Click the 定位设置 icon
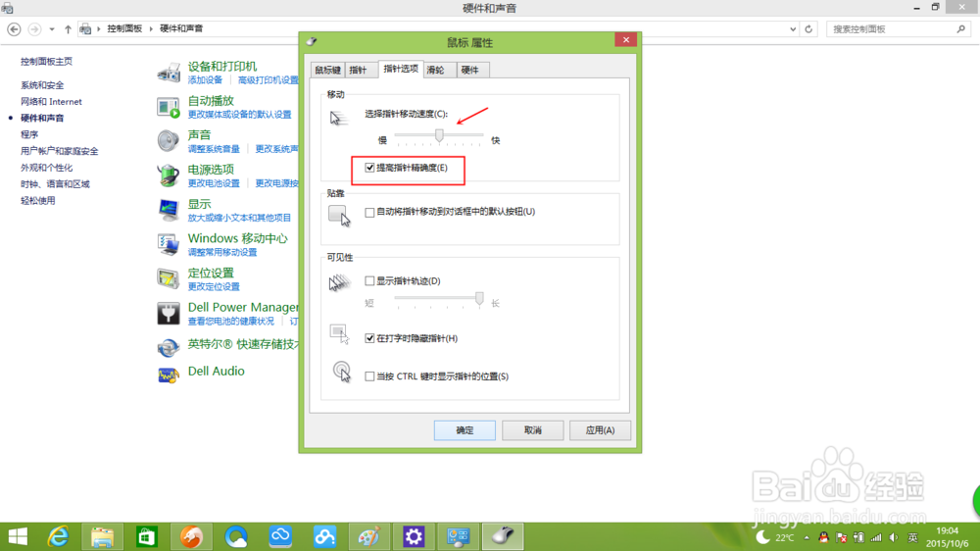 169,278
